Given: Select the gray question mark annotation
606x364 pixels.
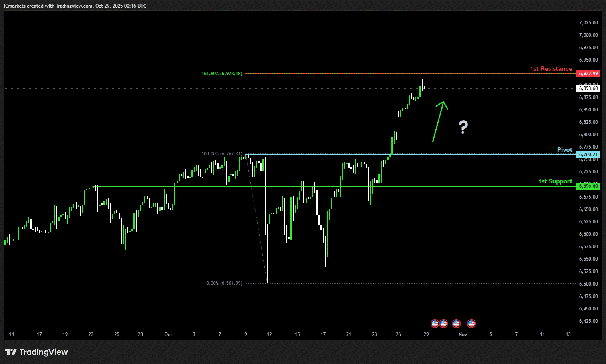Looking at the screenshot, I should (463, 127).
